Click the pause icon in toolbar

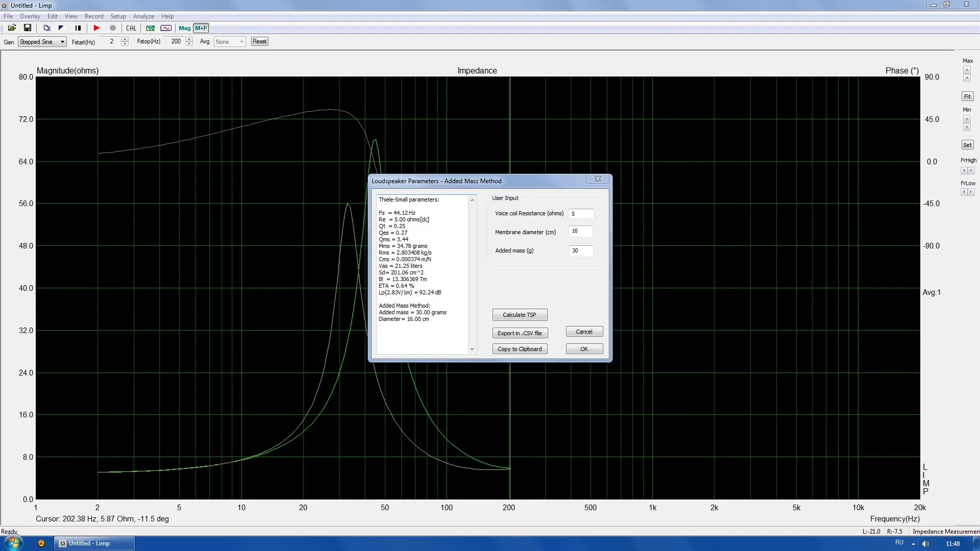[78, 28]
